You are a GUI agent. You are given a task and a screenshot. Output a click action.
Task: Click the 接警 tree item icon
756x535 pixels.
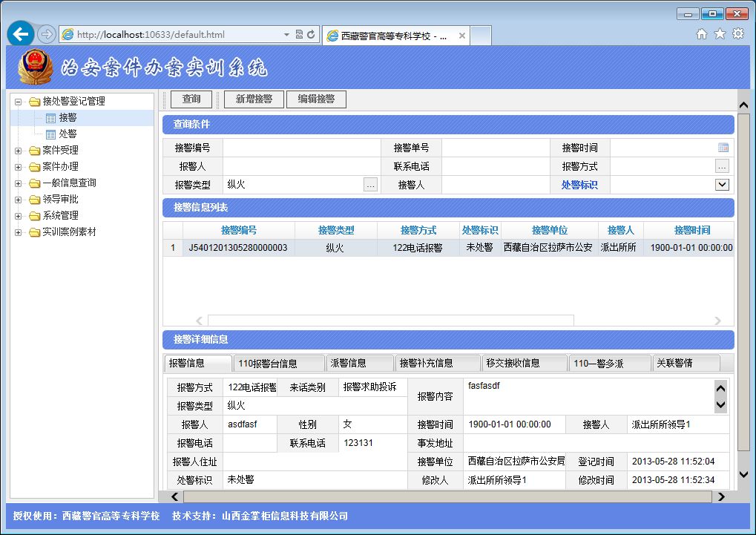tap(50, 118)
